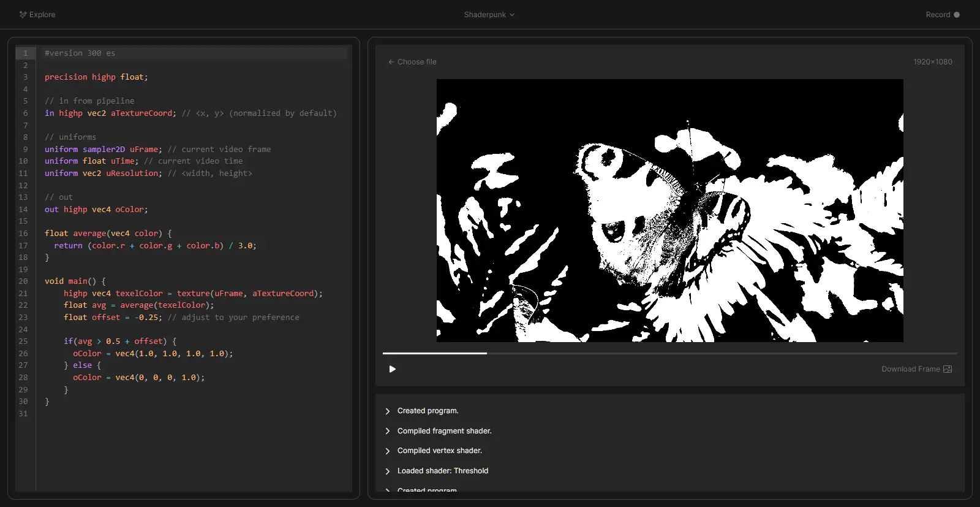Image resolution: width=980 pixels, height=507 pixels.
Task: Place the cursor on the '#version 300 es' line
Action: tap(80, 53)
